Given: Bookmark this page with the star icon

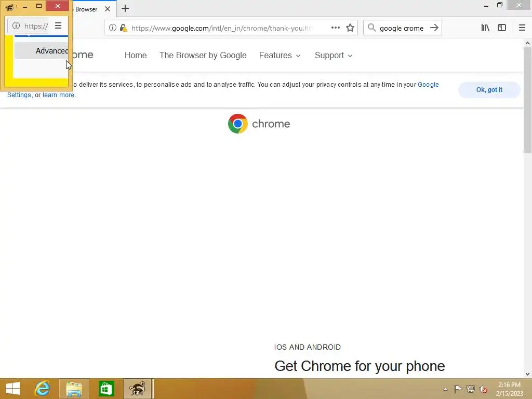Looking at the screenshot, I should pos(350,28).
